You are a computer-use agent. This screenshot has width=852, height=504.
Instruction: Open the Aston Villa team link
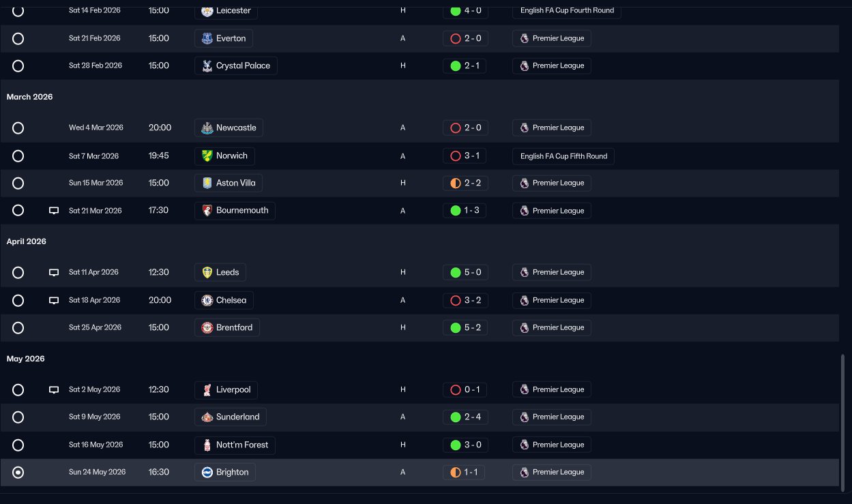(x=229, y=183)
